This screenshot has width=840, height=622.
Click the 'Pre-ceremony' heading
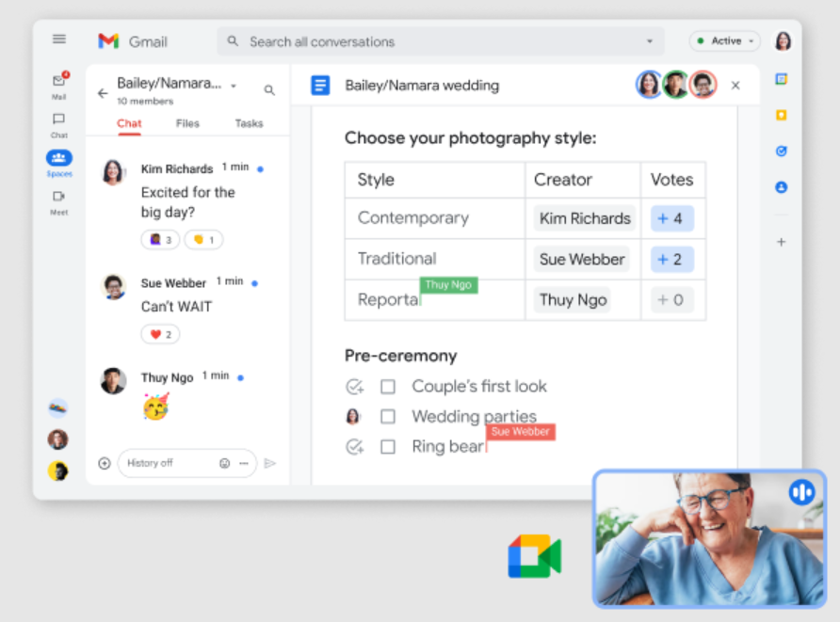coord(401,356)
